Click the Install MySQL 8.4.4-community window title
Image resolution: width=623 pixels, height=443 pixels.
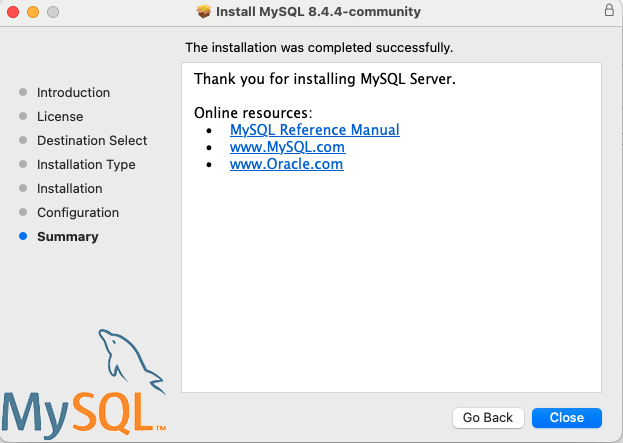click(x=319, y=12)
